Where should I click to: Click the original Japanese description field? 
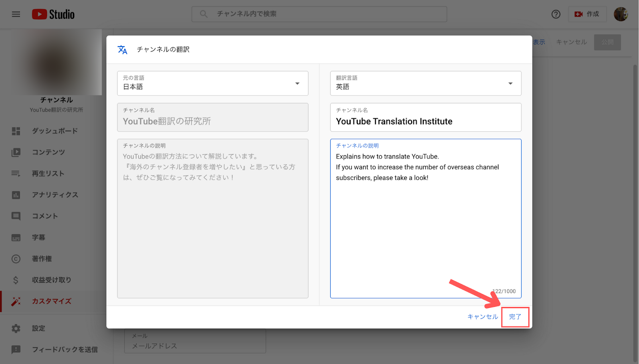coord(212,218)
